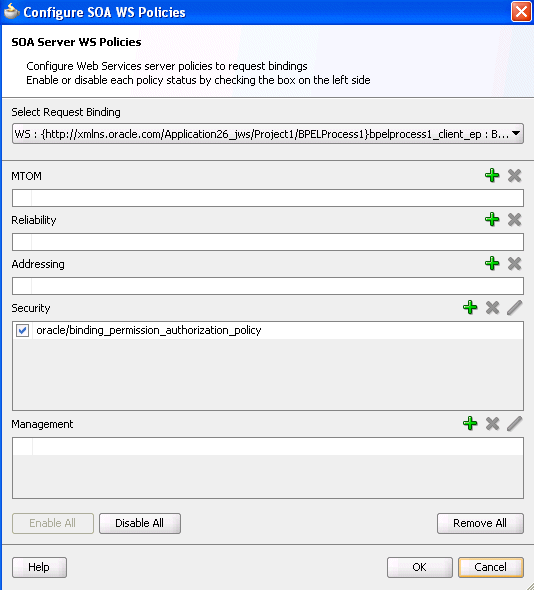The image size is (534, 590).
Task: Add an MTOM policy with the plus icon
Action: [492, 175]
